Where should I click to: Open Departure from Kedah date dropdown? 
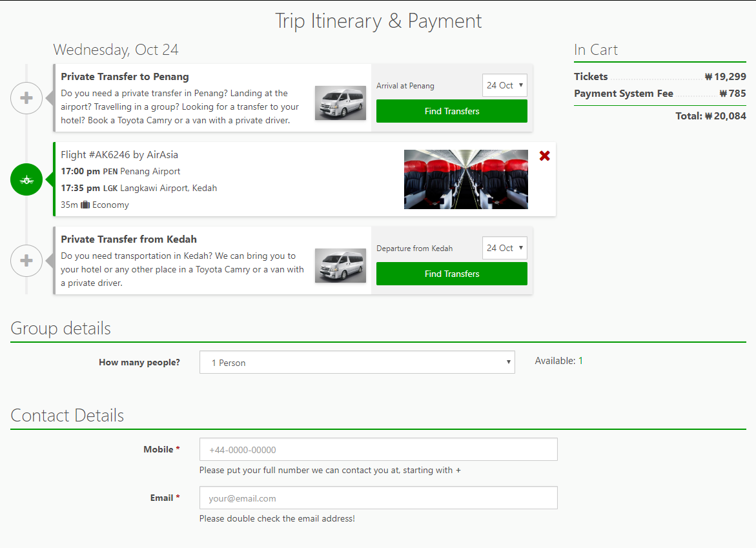[505, 249]
